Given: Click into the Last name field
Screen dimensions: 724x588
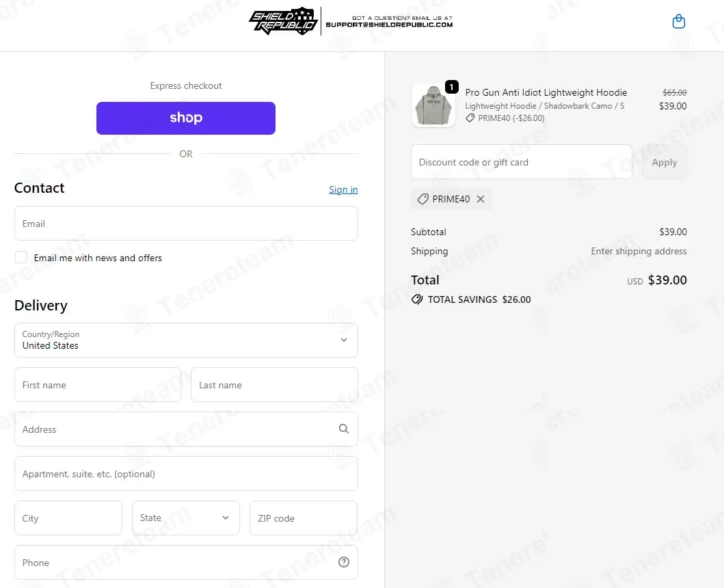Looking at the screenshot, I should [274, 385].
